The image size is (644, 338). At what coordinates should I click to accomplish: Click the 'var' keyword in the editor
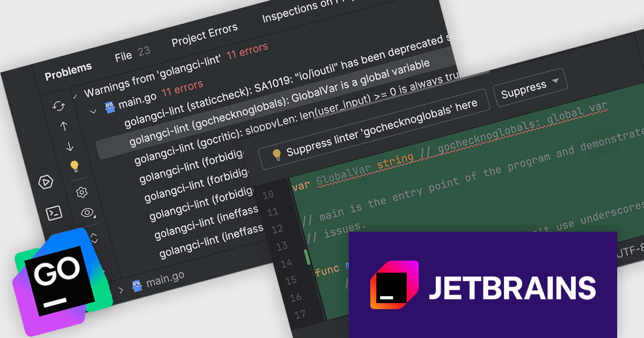[x=301, y=186]
